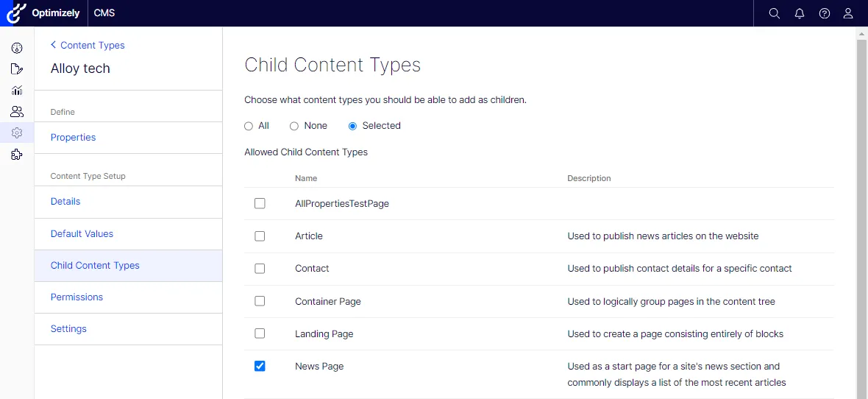
Task: Click the News Page row name
Action: [x=319, y=367]
